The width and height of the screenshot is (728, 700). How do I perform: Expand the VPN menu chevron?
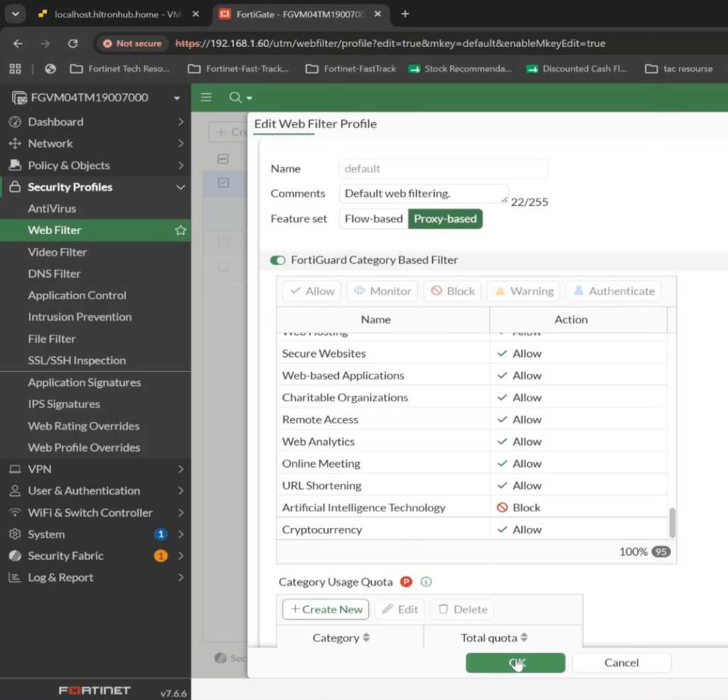click(x=181, y=469)
